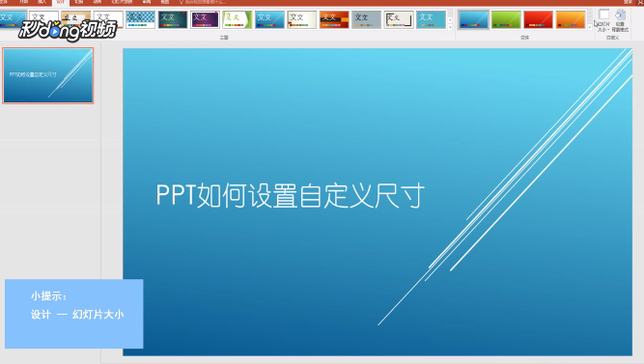Screen dimensions: 644x364
Task: Switch to the Insert (插入) ribbon tab
Action: (42, 2)
